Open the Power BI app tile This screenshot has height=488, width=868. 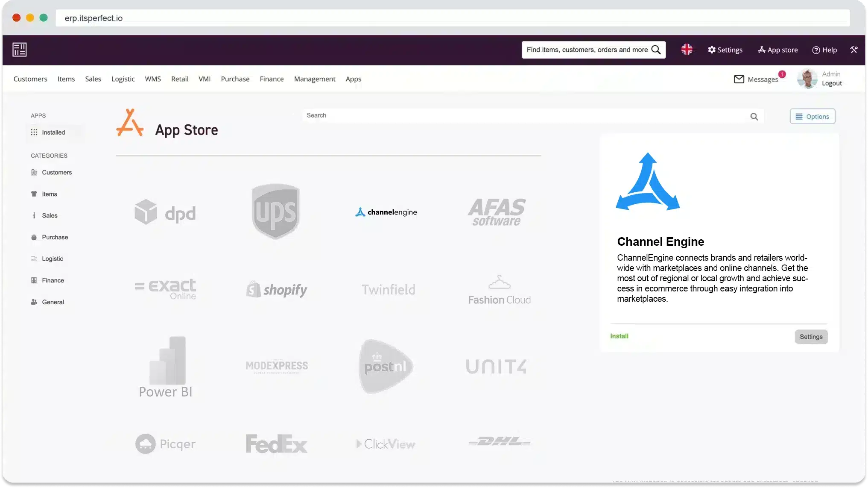click(x=166, y=367)
